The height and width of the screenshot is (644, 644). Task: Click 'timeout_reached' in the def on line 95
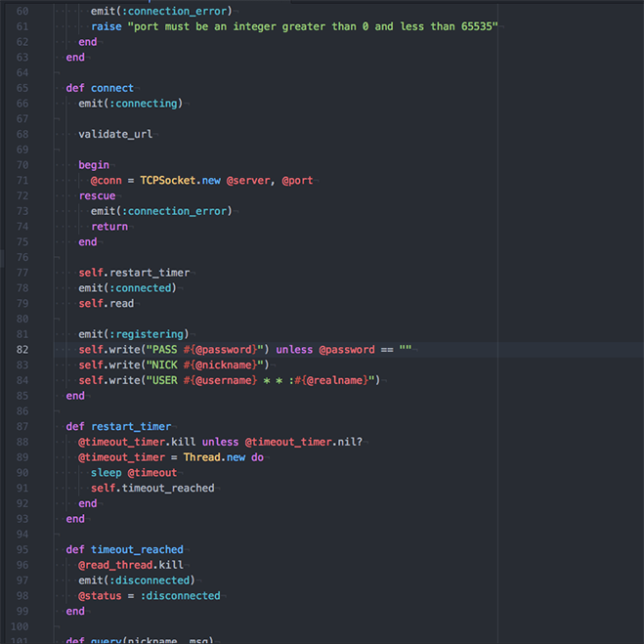(137, 549)
